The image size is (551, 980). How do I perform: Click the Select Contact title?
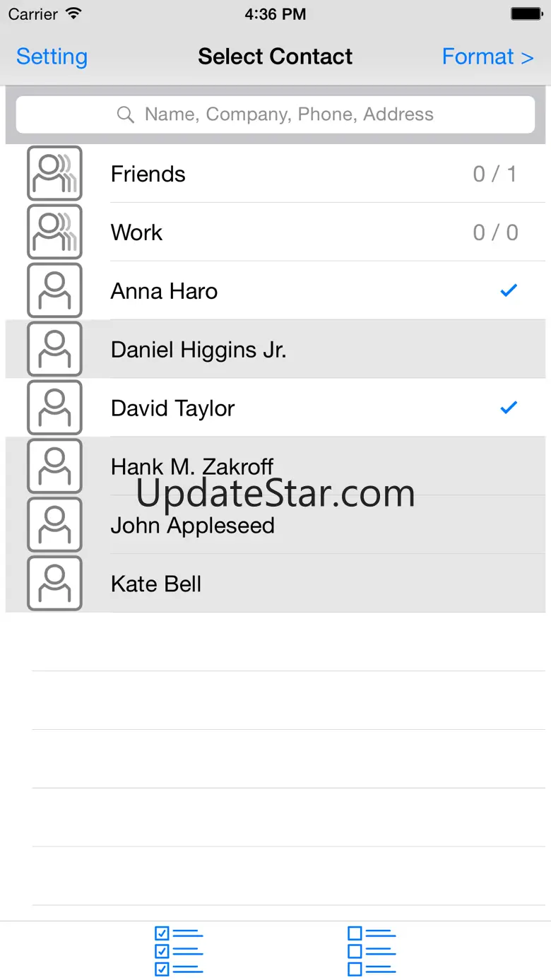coord(275,57)
